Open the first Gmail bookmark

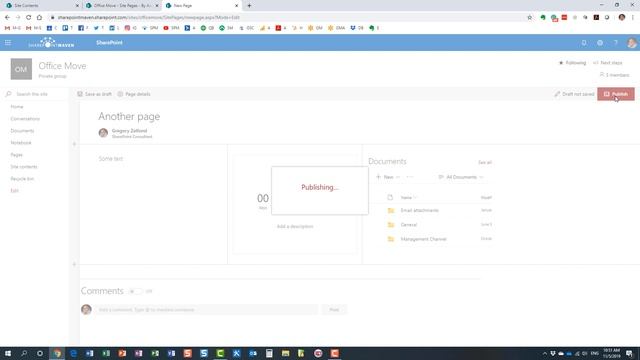[12, 28]
